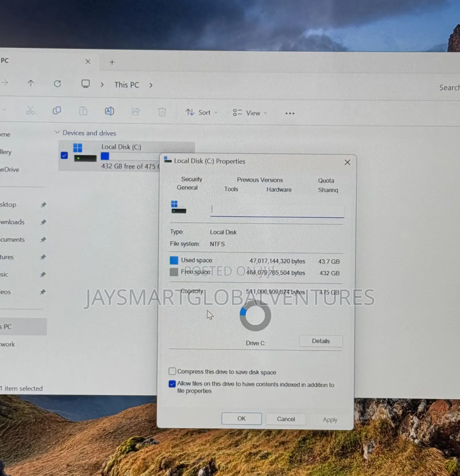Viewport: 460px width, 476px height.
Task: Click the Copy icon in toolbar
Action: [57, 111]
